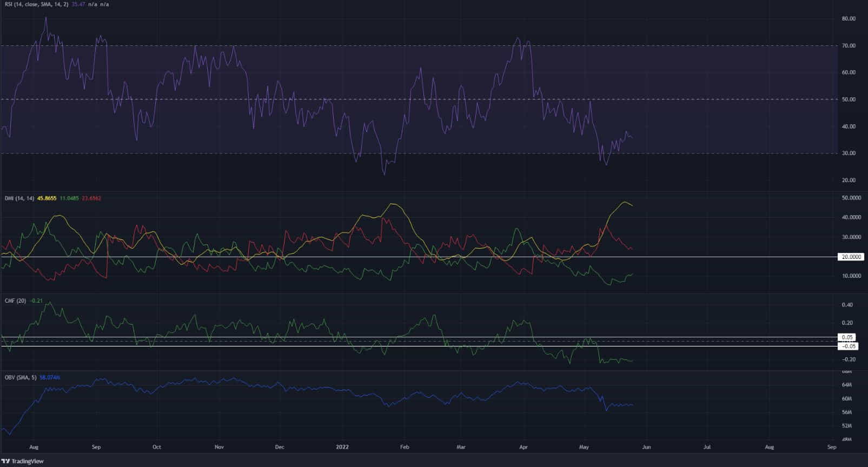Click the 50.00 level on RSI scale
The height and width of the screenshot is (467, 868).
pyautogui.click(x=849, y=99)
